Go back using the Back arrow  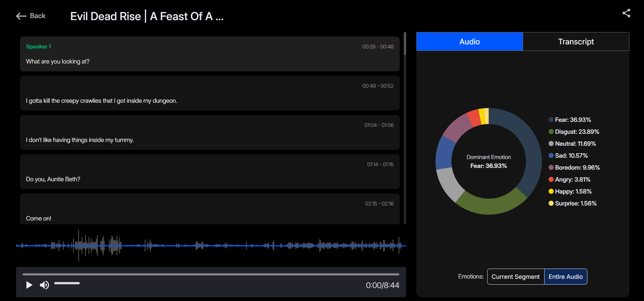(31, 16)
